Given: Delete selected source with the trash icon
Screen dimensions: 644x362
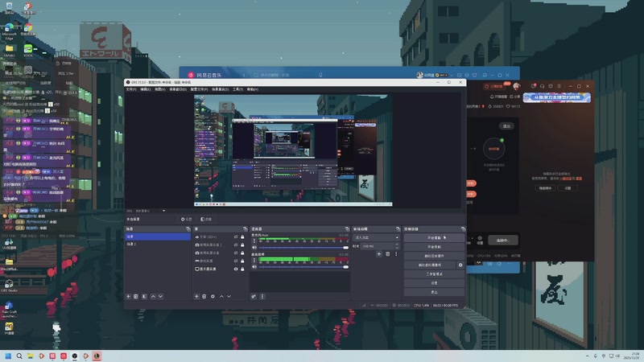Looking at the screenshot, I should [x=204, y=296].
